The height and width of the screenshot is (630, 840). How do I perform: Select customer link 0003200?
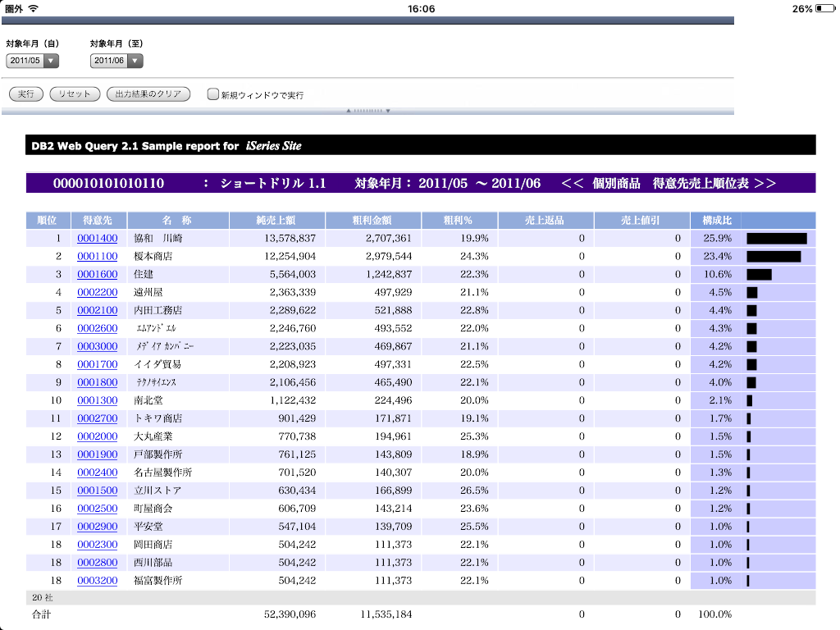point(98,581)
